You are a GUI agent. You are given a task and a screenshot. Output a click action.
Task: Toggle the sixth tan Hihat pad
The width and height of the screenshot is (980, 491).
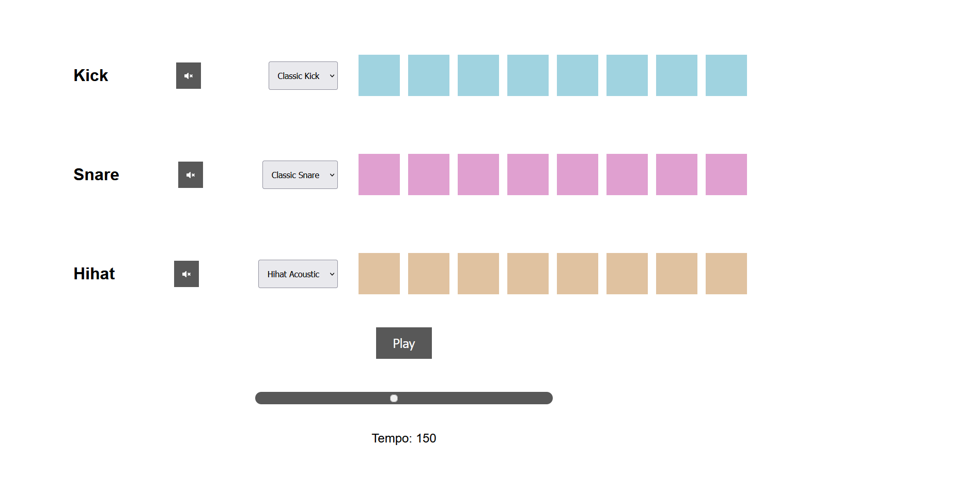[627, 274]
